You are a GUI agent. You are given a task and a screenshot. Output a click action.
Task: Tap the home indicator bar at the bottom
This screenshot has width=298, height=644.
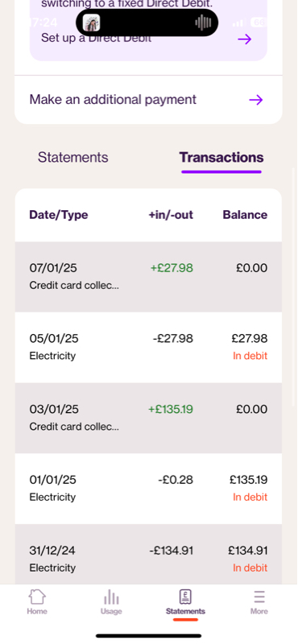click(x=149, y=636)
